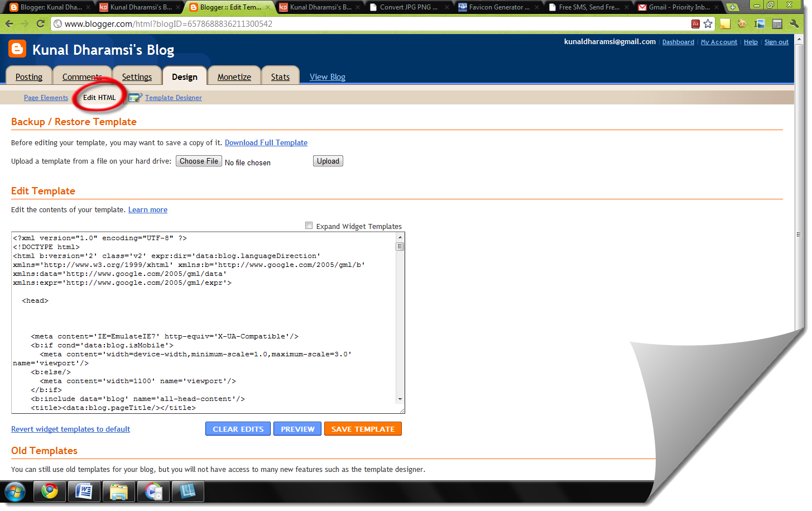Click the "No file chosen" text
Screen dimensions: 812x511
[248, 163]
